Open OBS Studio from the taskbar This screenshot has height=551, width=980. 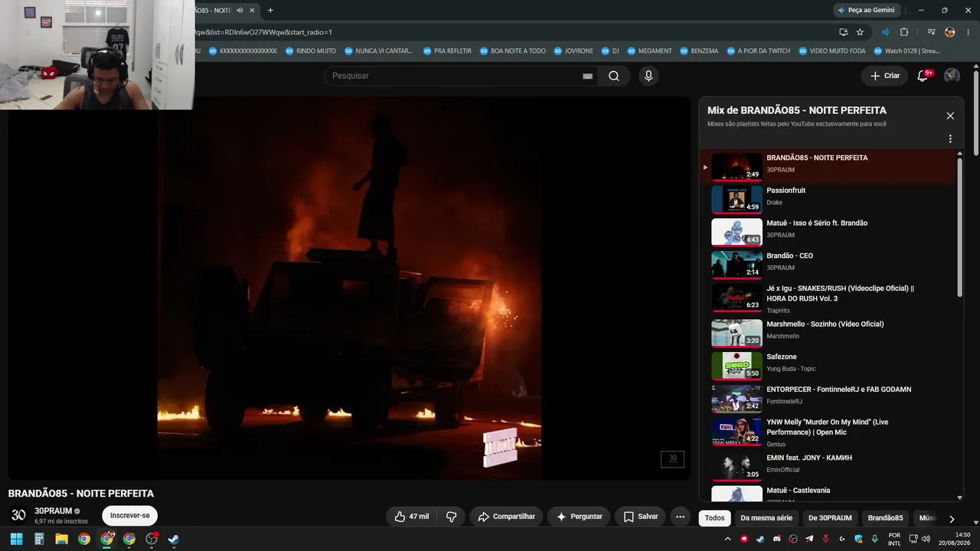[x=152, y=539]
